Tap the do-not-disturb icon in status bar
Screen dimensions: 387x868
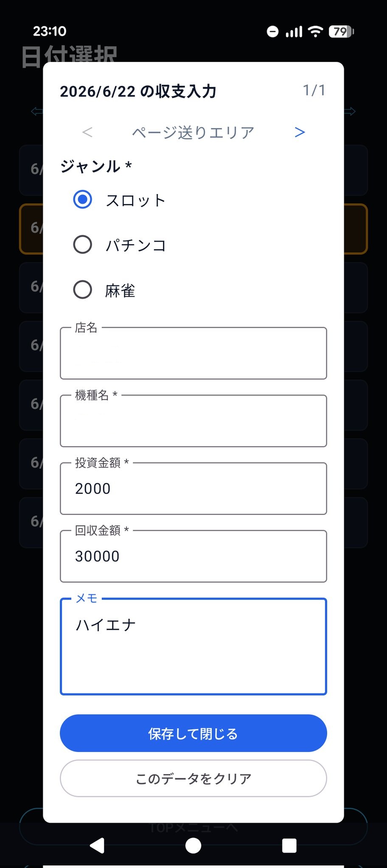pyautogui.click(x=272, y=31)
